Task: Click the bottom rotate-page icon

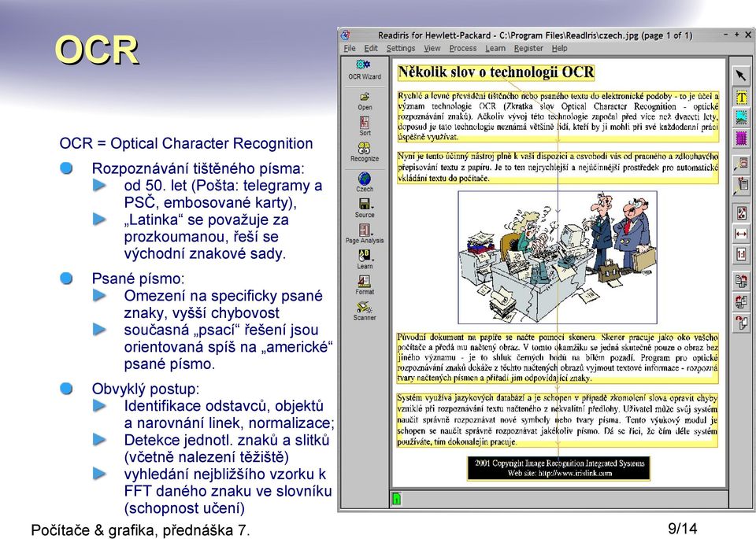Action: coord(741,323)
